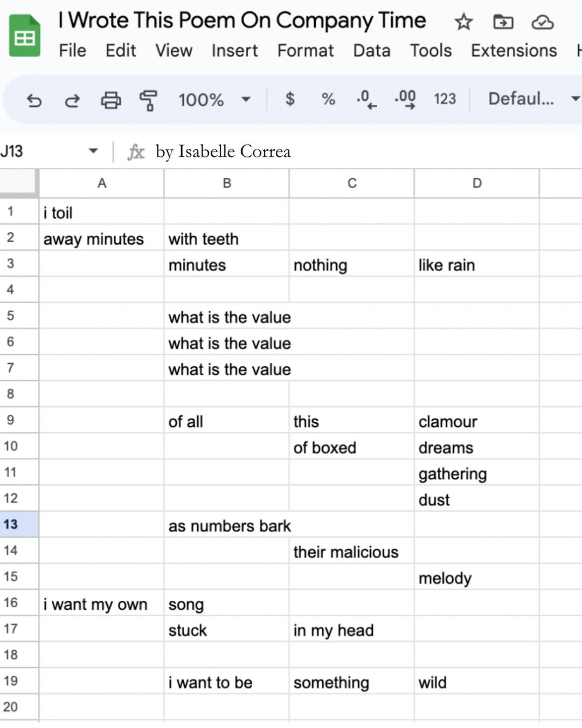The height and width of the screenshot is (728, 582).
Task: Select cell containing 'gathering'
Action: pyautogui.click(x=477, y=473)
